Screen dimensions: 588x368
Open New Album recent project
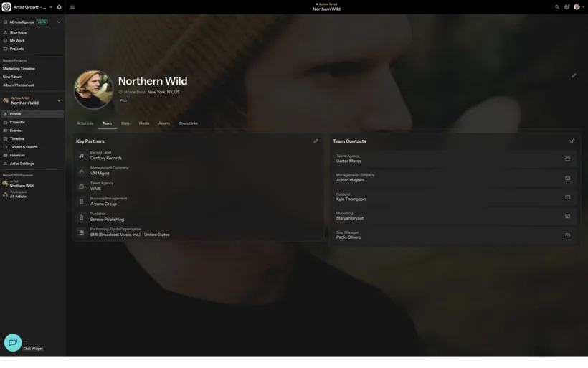coord(12,77)
